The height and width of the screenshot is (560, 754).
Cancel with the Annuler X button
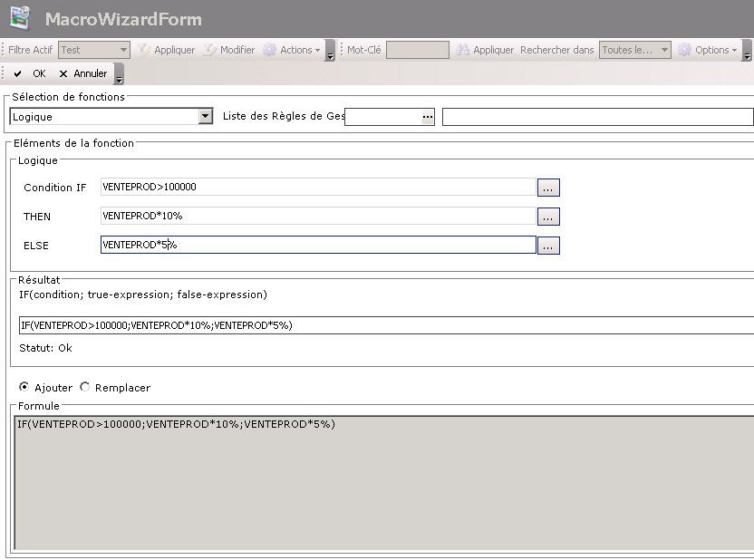pyautogui.click(x=82, y=73)
